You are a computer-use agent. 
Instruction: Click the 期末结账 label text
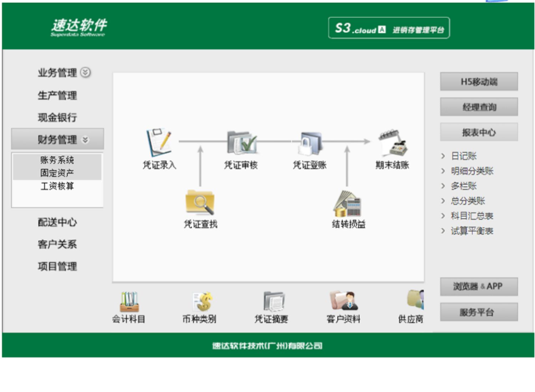pos(392,165)
